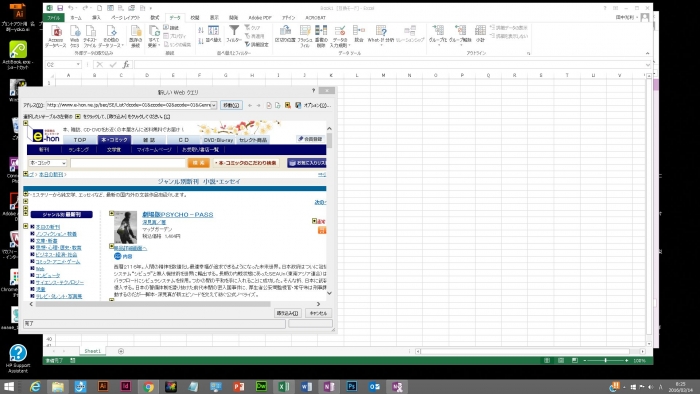Expand the address URL dropdown

214,105
